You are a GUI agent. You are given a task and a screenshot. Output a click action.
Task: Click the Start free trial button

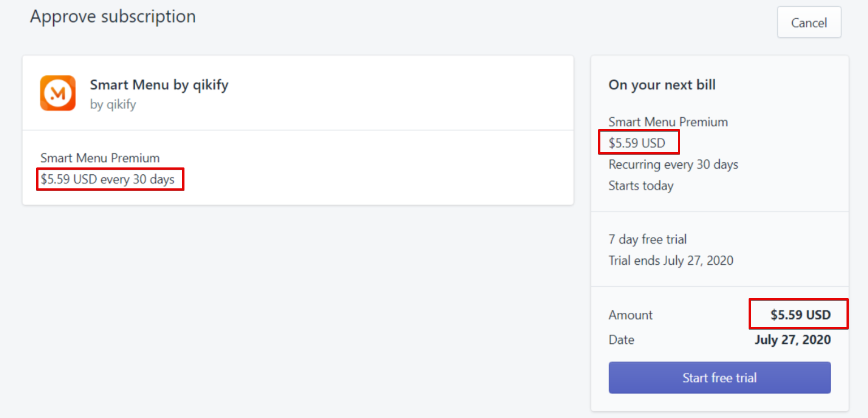point(719,378)
